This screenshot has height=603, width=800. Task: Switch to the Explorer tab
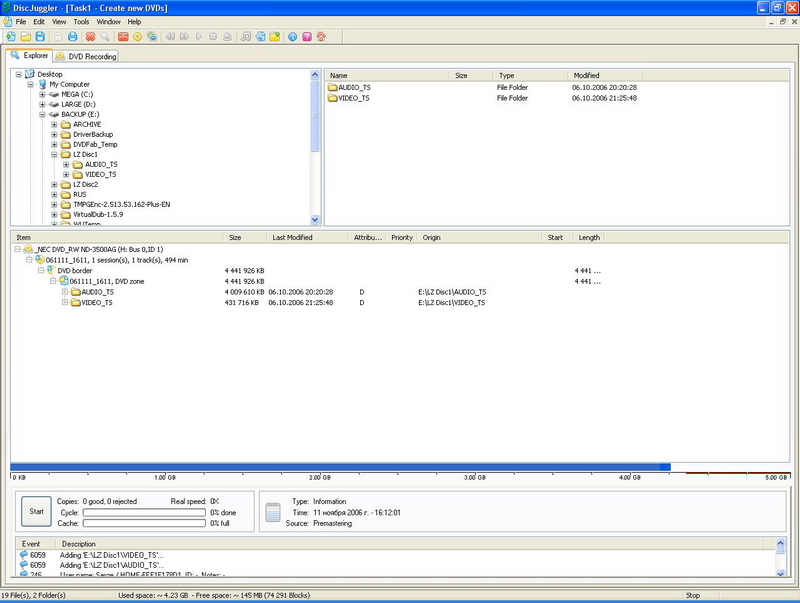click(x=29, y=55)
